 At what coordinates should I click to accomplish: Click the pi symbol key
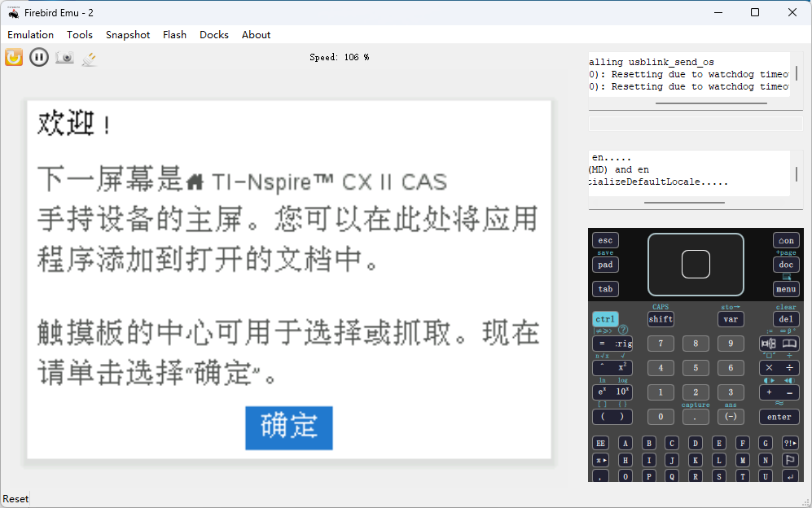tap(601, 460)
